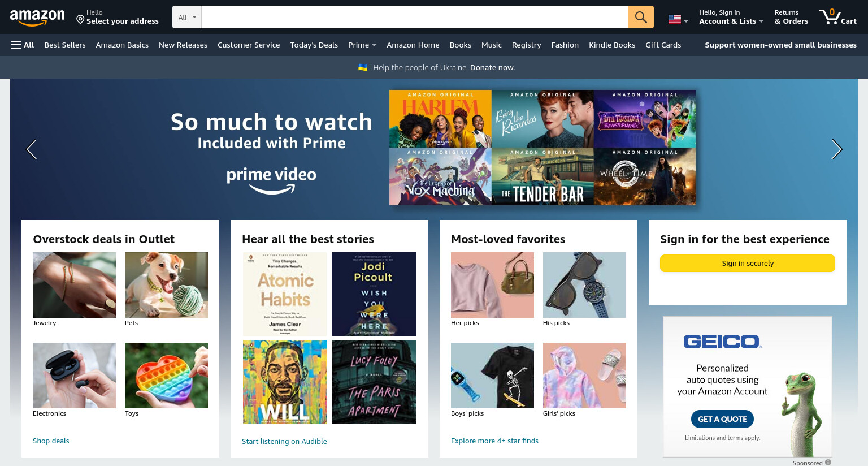Image resolution: width=868 pixels, height=466 pixels.
Task: Open the Electronics earbuds thumbnail
Action: [74, 376]
